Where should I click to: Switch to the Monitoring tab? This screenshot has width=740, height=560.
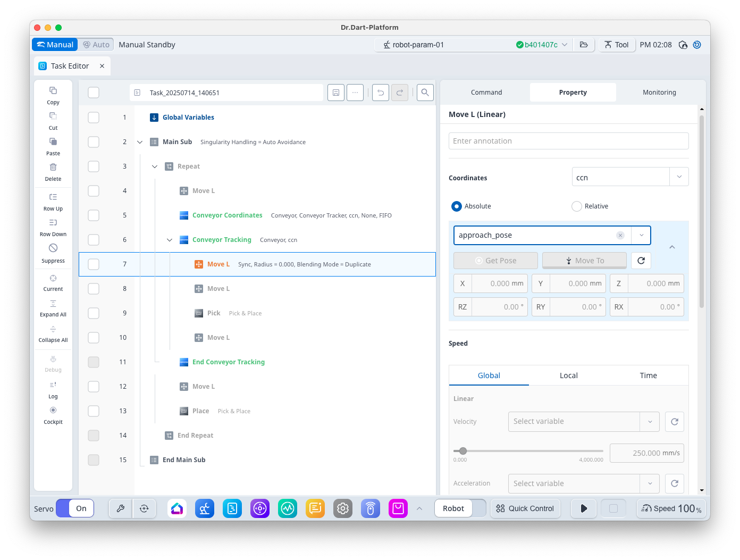[659, 93]
